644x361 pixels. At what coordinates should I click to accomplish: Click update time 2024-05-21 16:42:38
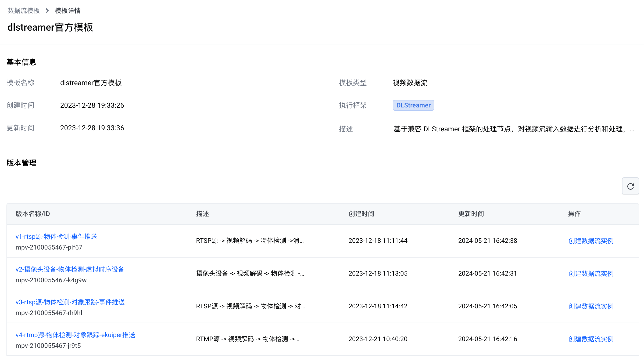[x=488, y=241]
